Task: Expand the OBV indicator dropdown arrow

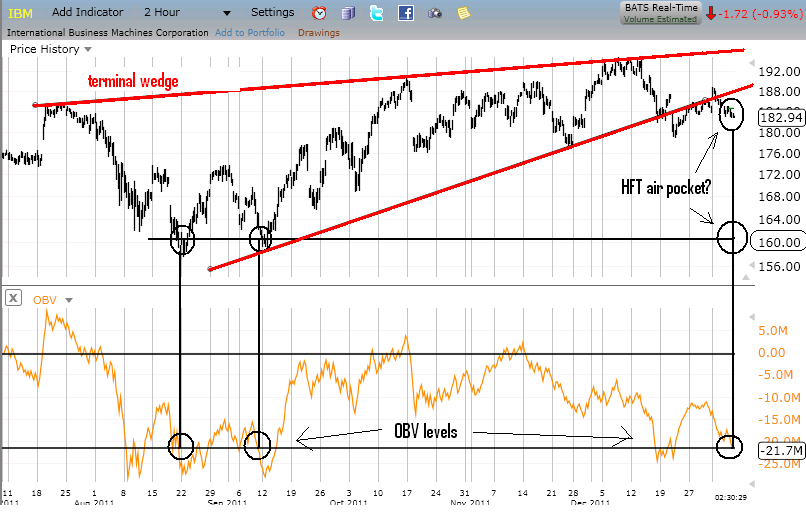Action: pos(68,300)
